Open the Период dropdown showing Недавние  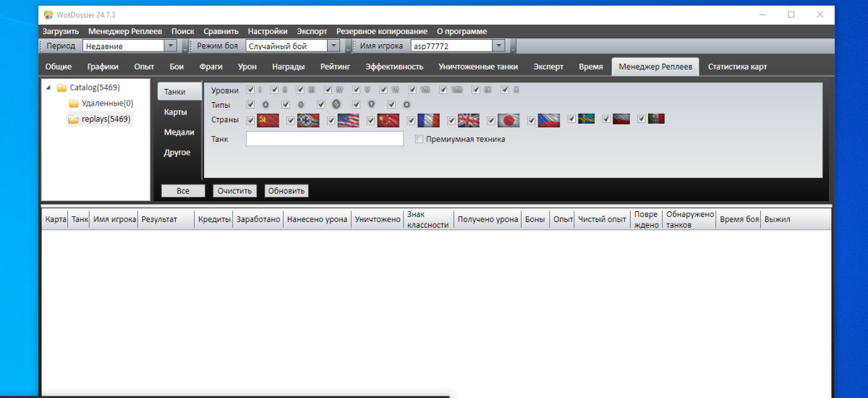pyautogui.click(x=129, y=46)
